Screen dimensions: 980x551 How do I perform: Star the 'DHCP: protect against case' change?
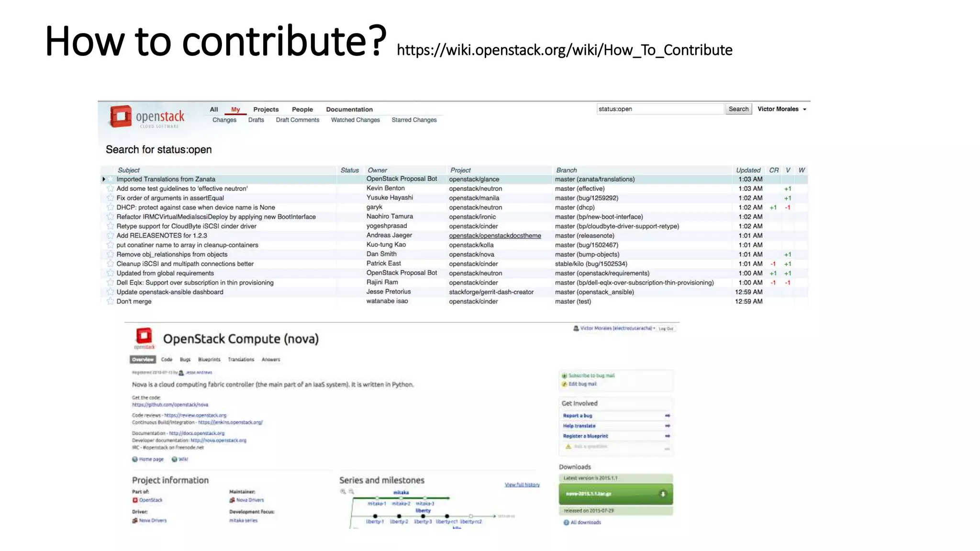[x=111, y=207]
